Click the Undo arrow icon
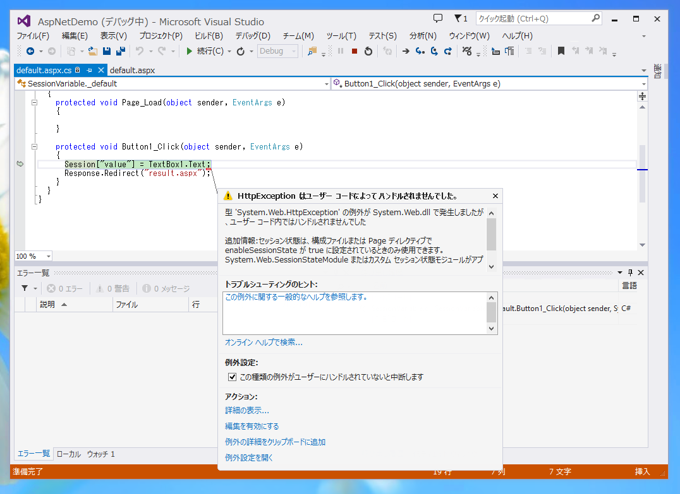The image size is (680, 494). 139,51
